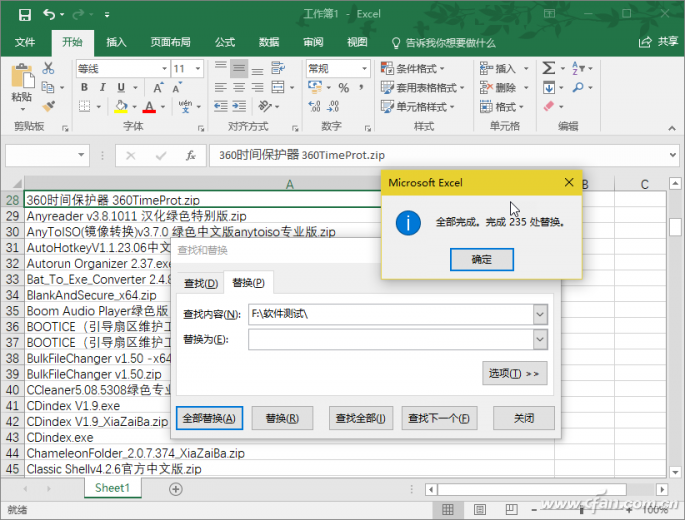
Task: Click OK in the Microsoft Excel message
Action: [x=481, y=260]
